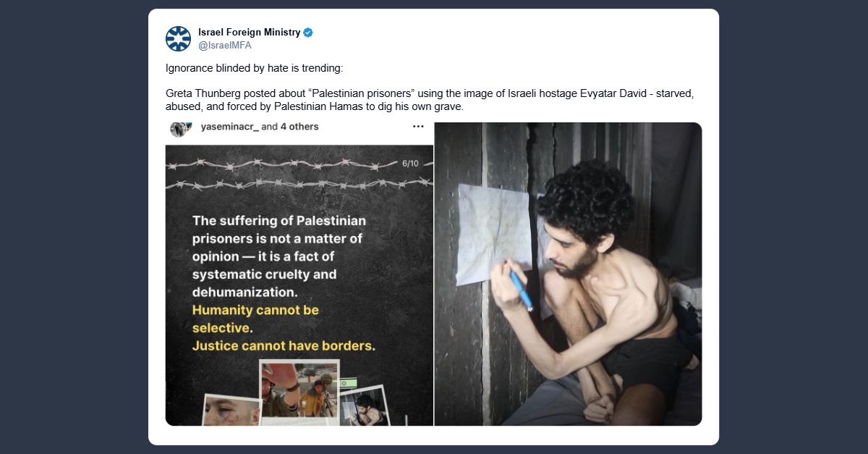Expand the "4 others" collaborators list
868x454 pixels.
click(x=300, y=127)
